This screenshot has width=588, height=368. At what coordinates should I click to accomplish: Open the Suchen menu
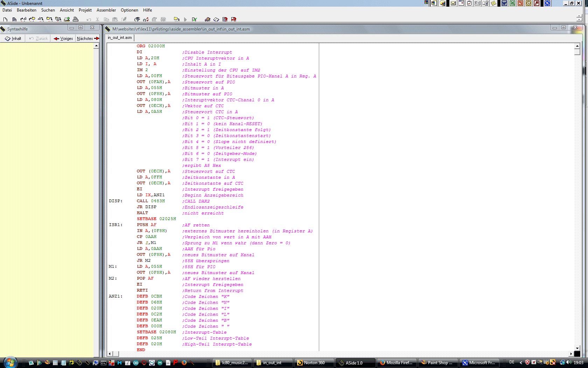point(48,10)
